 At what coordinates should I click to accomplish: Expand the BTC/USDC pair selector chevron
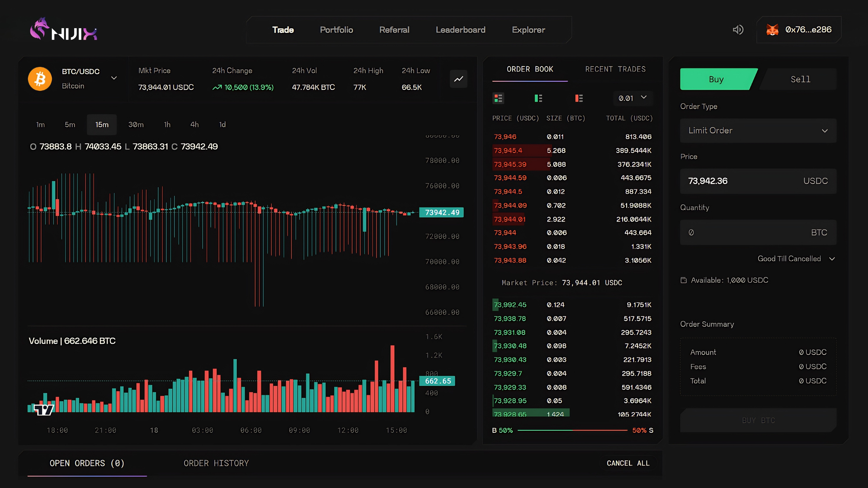[114, 78]
